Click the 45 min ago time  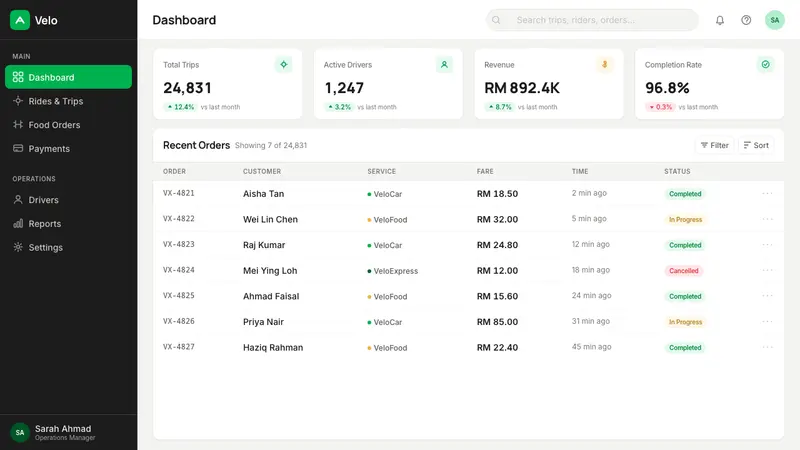pos(591,346)
